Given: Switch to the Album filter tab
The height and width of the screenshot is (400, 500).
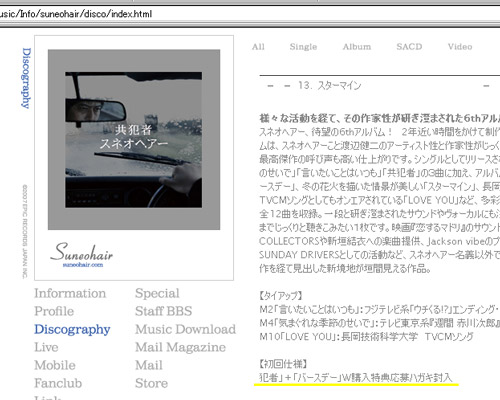Looking at the screenshot, I should (x=357, y=47).
